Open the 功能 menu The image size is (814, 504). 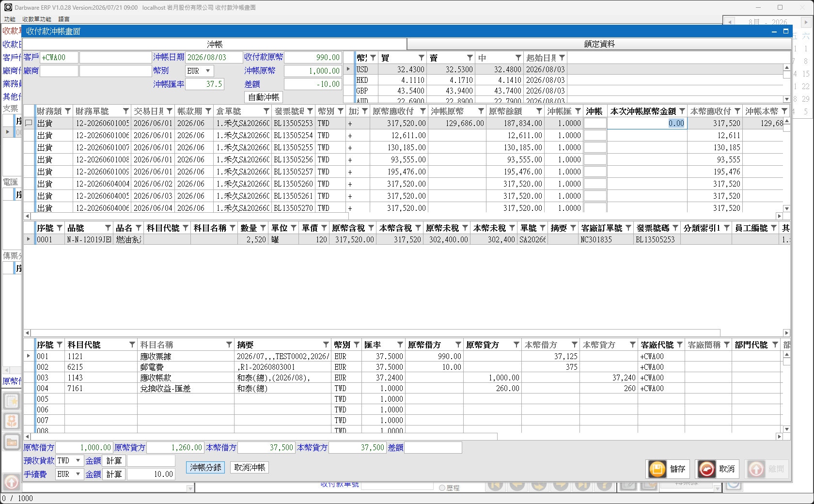(x=10, y=19)
